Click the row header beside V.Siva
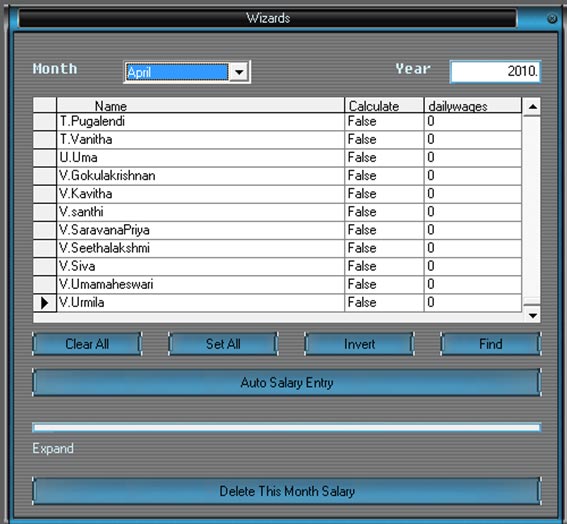 coord(44,267)
